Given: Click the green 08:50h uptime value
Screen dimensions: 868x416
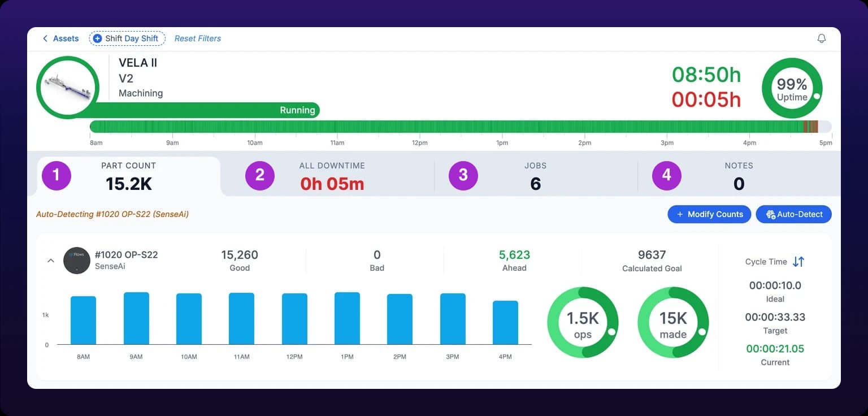Looking at the screenshot, I should (x=706, y=75).
